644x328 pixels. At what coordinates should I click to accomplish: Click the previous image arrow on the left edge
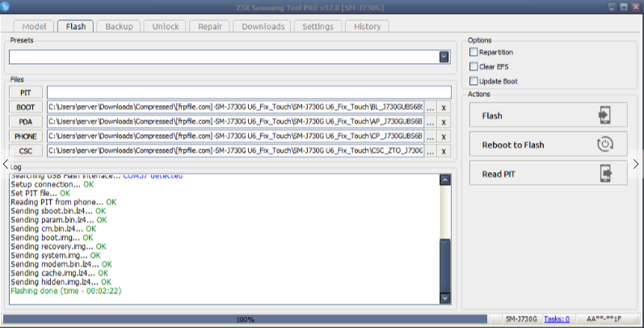click(x=6, y=164)
